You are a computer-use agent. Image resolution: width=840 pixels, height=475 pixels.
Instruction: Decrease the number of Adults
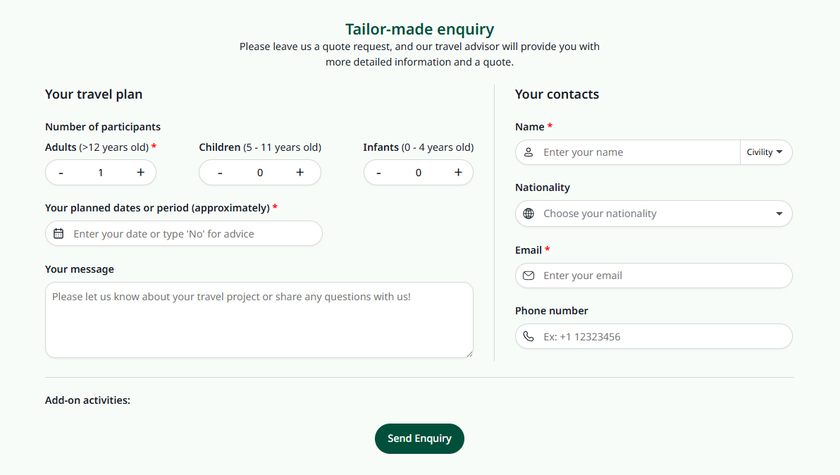[x=61, y=173]
